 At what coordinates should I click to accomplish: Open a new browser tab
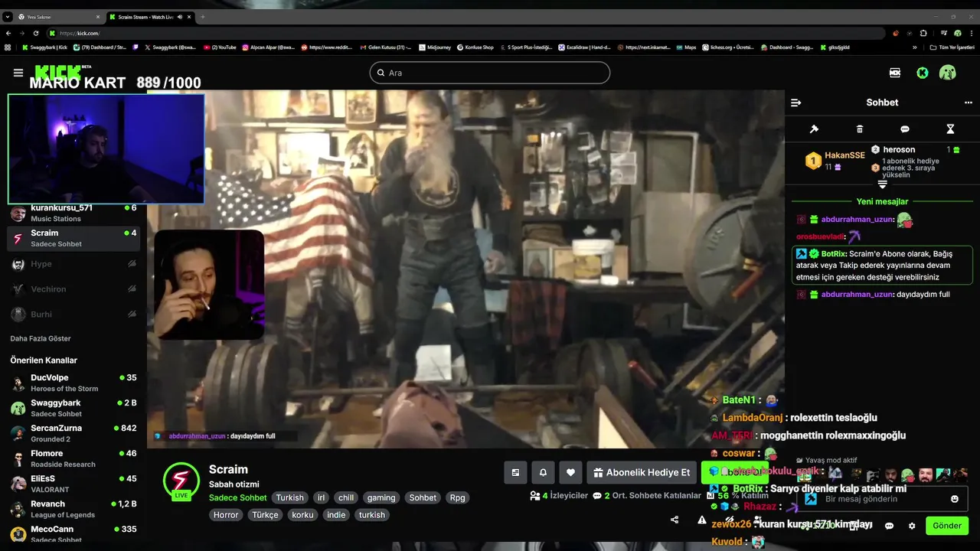click(x=203, y=17)
